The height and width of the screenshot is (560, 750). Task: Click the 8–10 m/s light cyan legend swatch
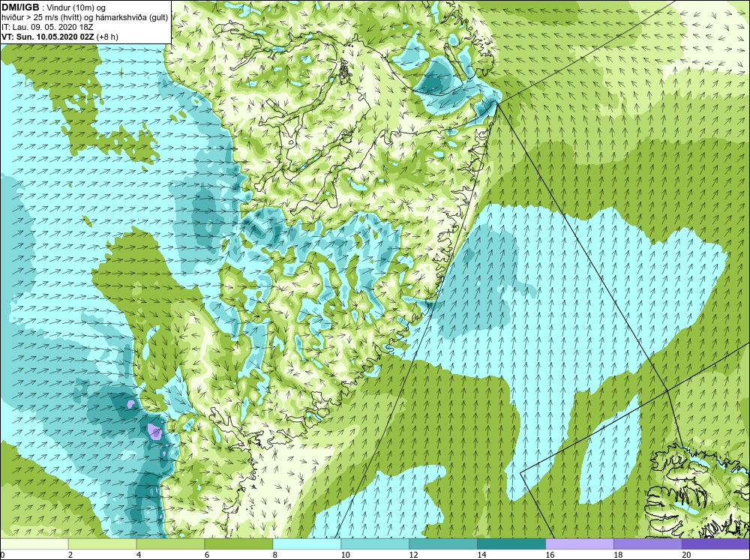pos(307,544)
